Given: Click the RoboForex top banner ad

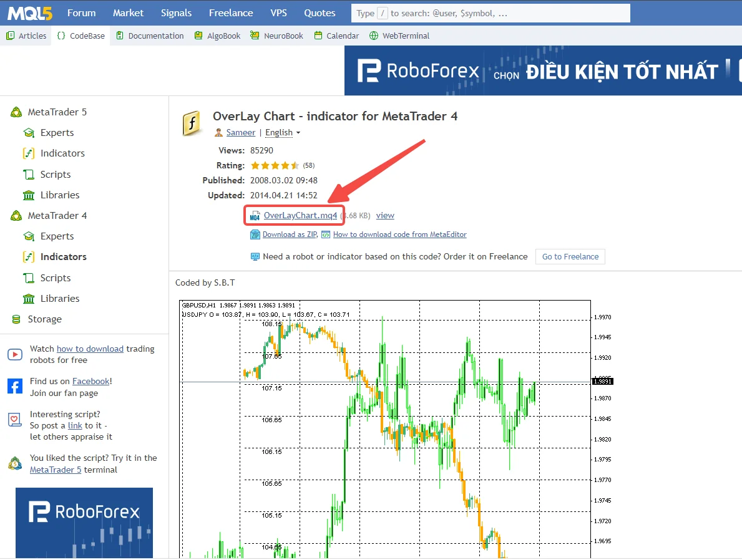Looking at the screenshot, I should 544,70.
